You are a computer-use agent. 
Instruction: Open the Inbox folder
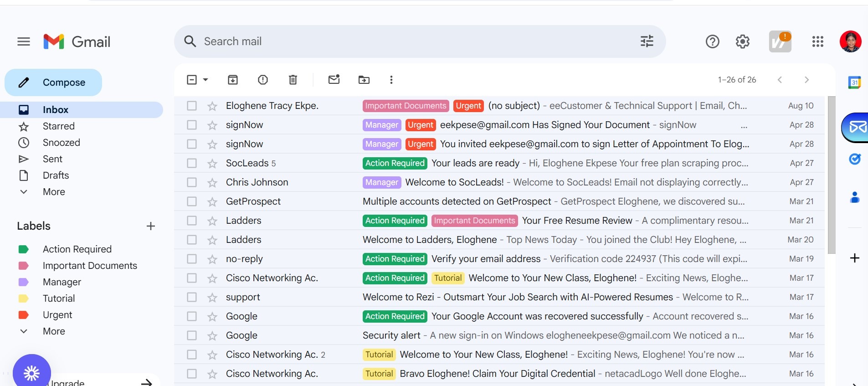click(82, 110)
